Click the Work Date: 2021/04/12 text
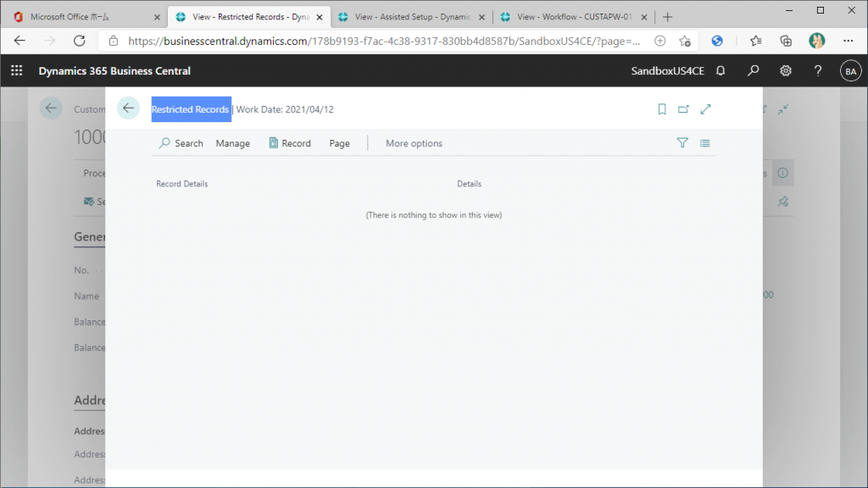The height and width of the screenshot is (488, 868). point(285,109)
